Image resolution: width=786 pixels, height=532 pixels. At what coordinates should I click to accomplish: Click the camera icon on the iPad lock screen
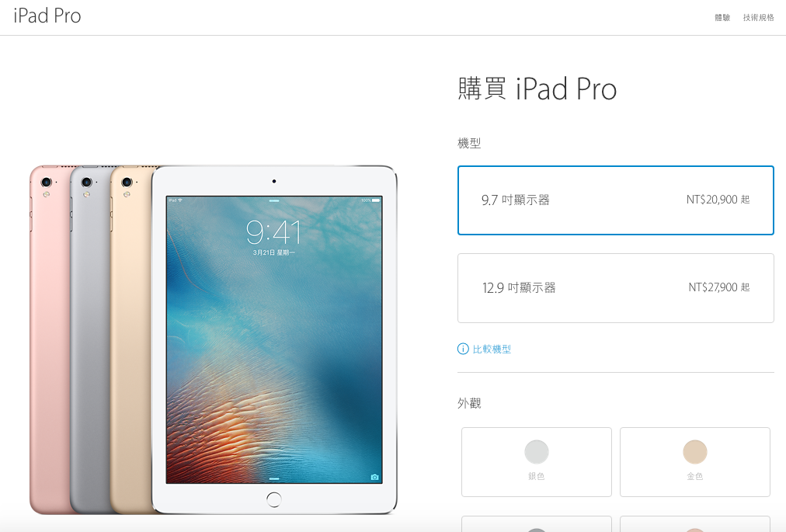point(374,477)
